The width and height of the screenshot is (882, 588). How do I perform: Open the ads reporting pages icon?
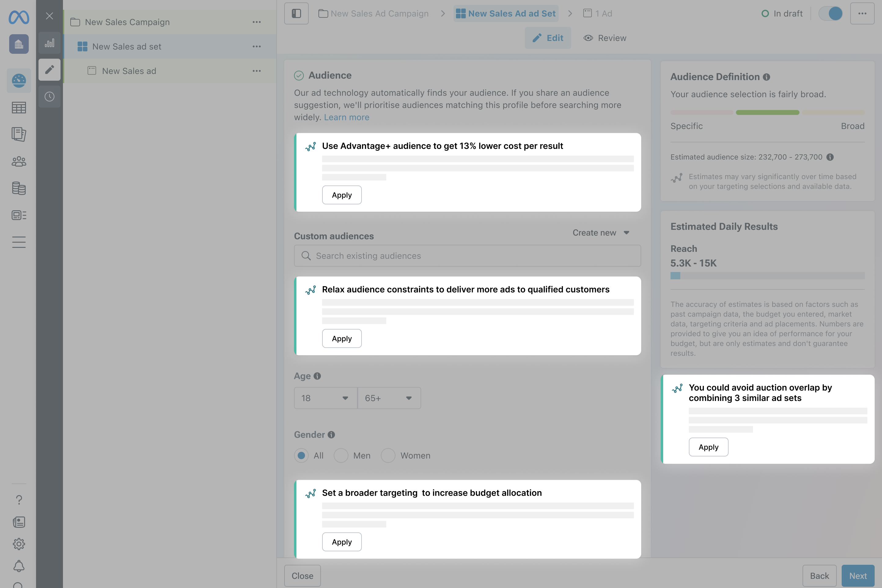[19, 134]
